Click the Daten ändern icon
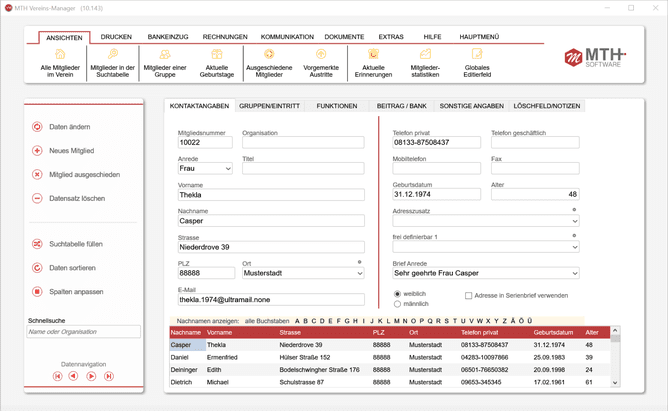The image size is (668, 411). coord(37,126)
